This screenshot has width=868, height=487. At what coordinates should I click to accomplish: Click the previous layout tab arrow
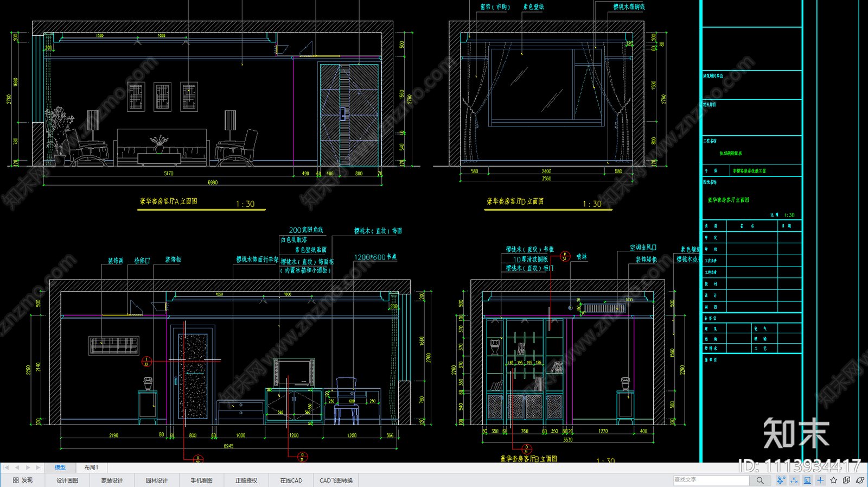tap(17, 467)
